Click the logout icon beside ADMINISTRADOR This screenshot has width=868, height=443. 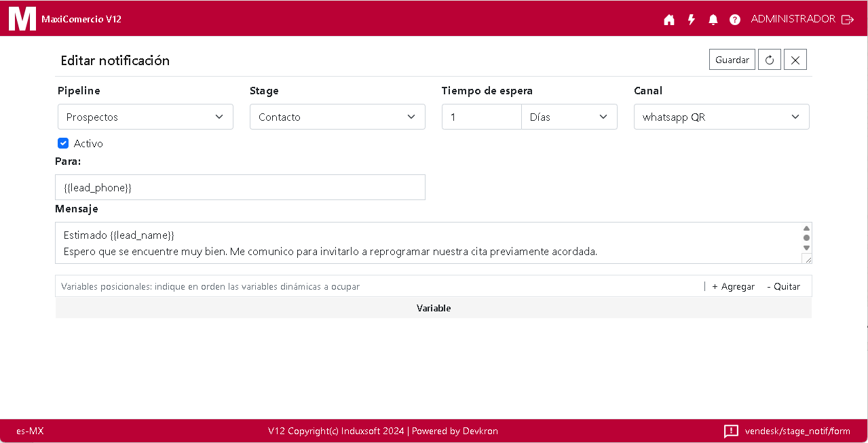pyautogui.click(x=848, y=20)
